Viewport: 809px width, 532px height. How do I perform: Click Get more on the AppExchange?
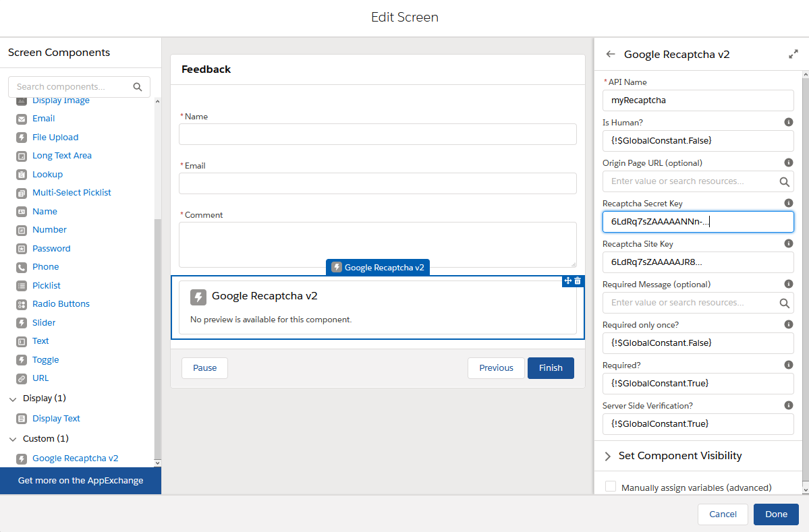pos(80,481)
